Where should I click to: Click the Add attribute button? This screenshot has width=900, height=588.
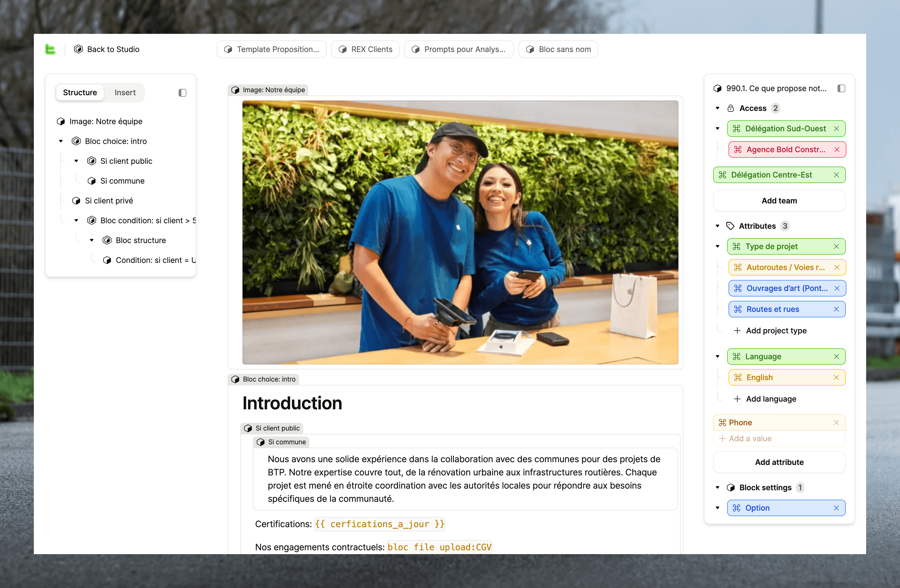[779, 462]
